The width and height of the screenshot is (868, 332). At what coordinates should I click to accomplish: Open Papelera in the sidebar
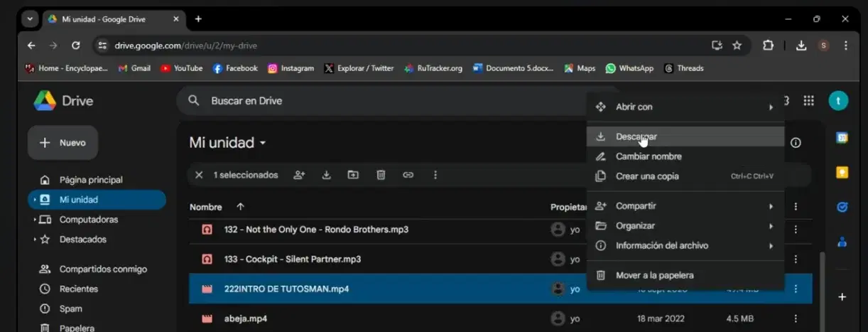(x=77, y=328)
